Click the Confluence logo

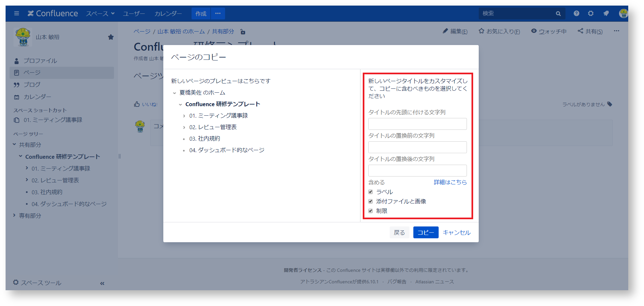tap(53, 13)
